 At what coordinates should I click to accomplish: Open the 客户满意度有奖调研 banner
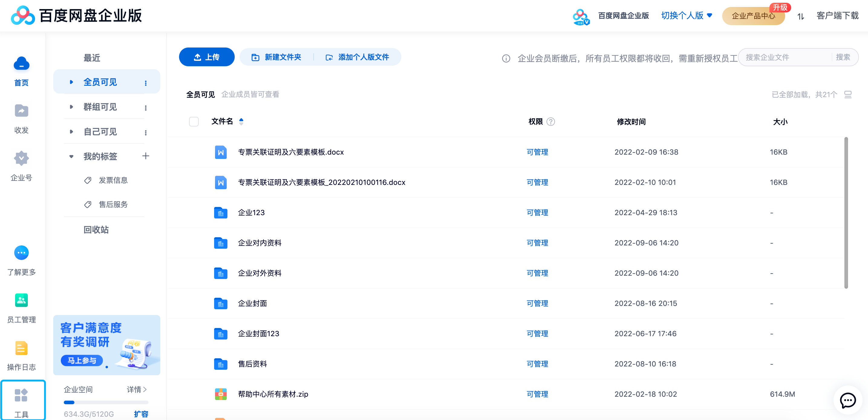click(106, 345)
